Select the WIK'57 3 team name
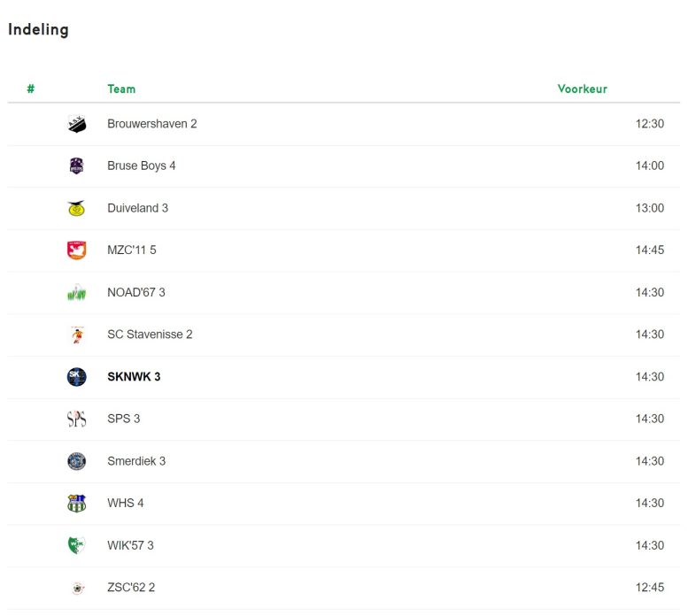688x616 pixels. [130, 545]
